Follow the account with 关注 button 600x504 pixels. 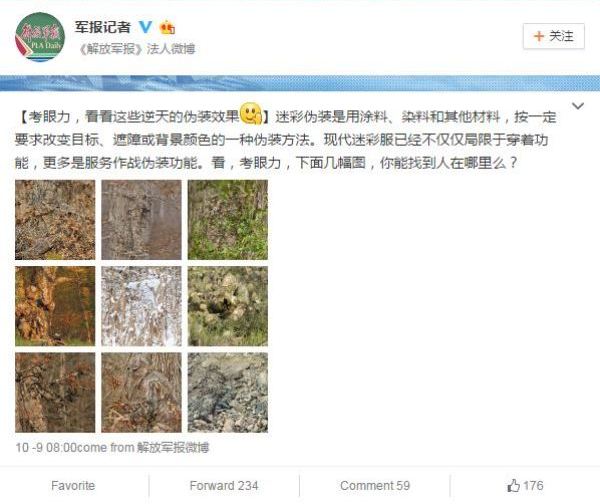click(x=553, y=36)
